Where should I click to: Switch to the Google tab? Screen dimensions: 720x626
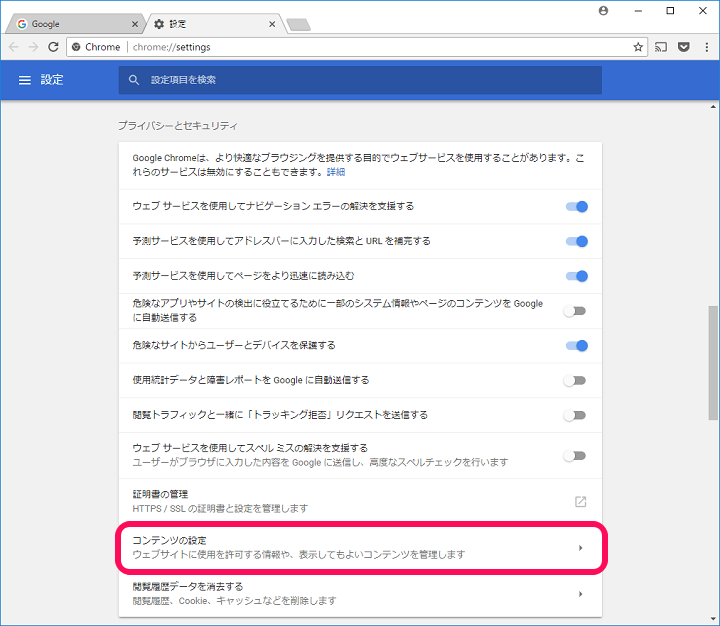click(x=76, y=24)
